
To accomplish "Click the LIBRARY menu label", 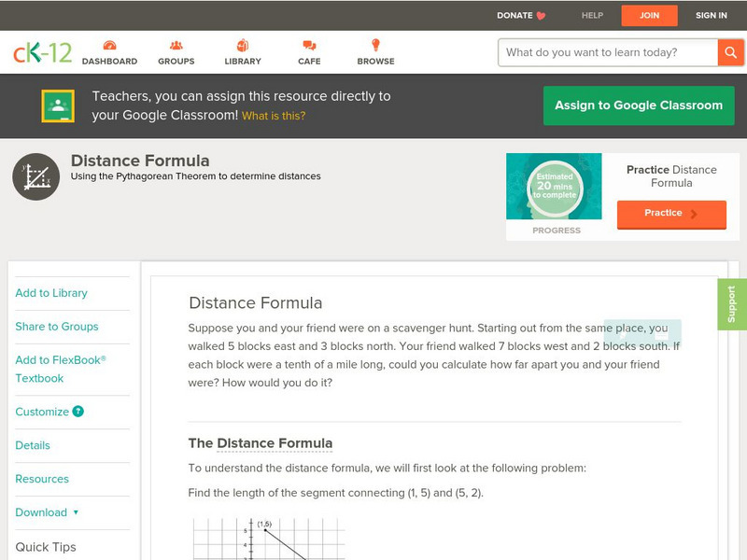I will 243,62.
